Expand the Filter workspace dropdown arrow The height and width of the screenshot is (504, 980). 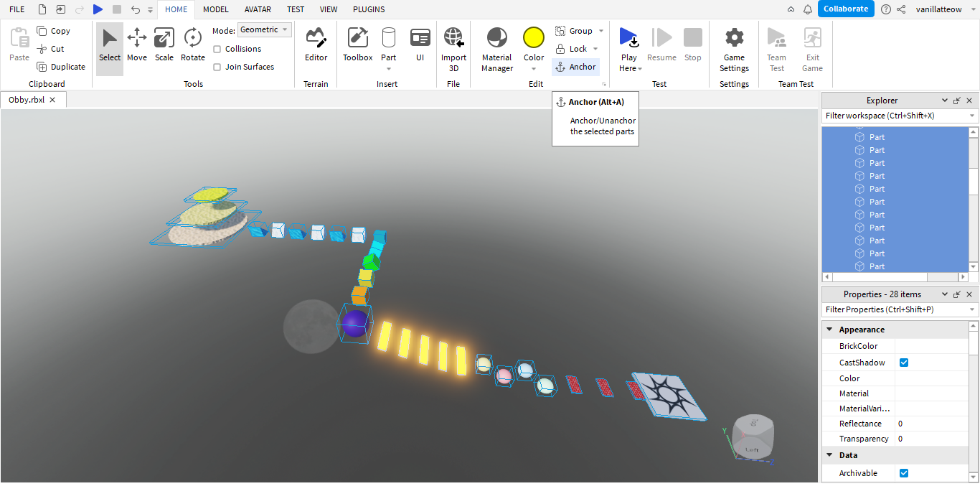pos(972,116)
